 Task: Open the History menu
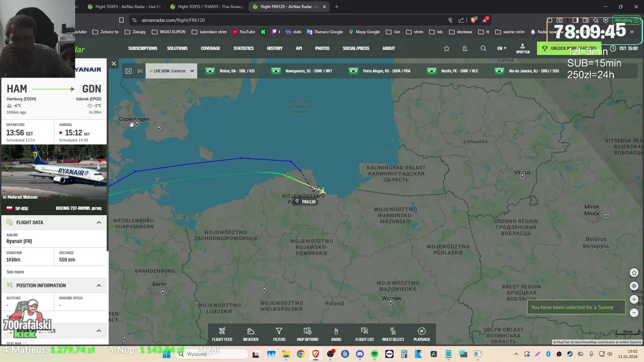point(275,48)
